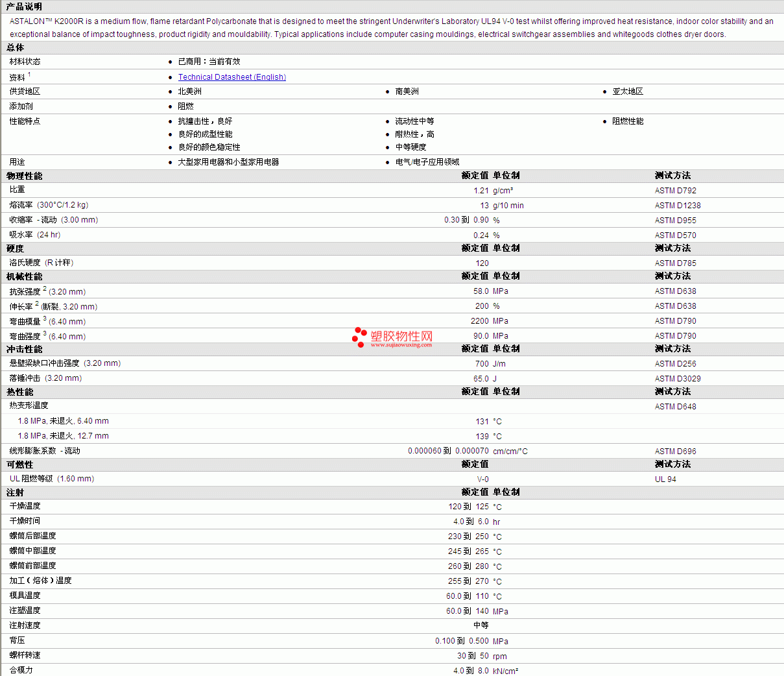Image resolution: width=784 pixels, height=676 pixels.
Task: Click the 机械性能 section header
Action: [x=25, y=276]
